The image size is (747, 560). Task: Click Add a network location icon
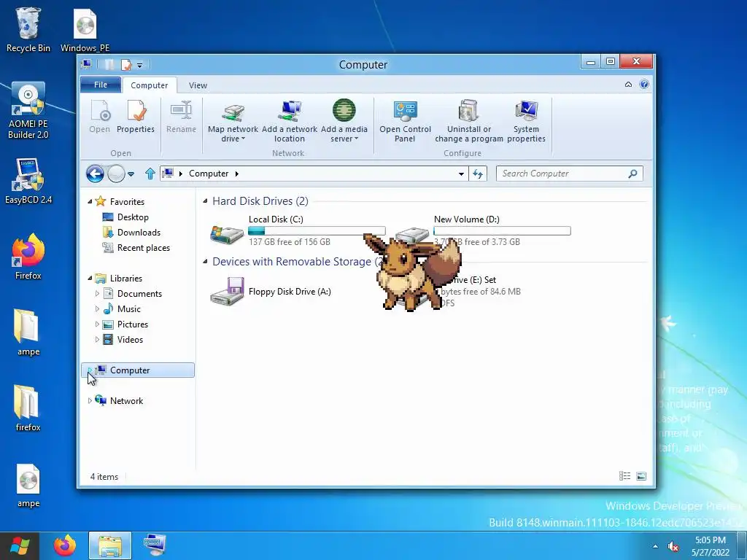tap(289, 111)
